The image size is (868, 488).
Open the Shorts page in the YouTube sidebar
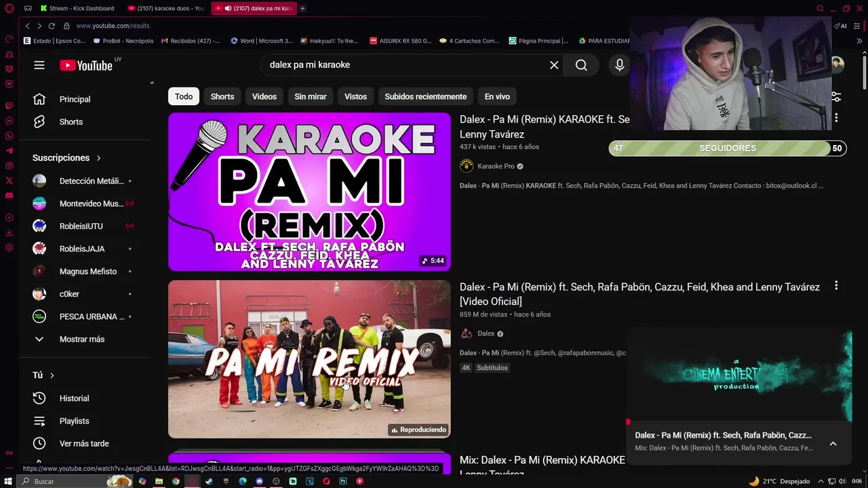pyautogui.click(x=71, y=122)
